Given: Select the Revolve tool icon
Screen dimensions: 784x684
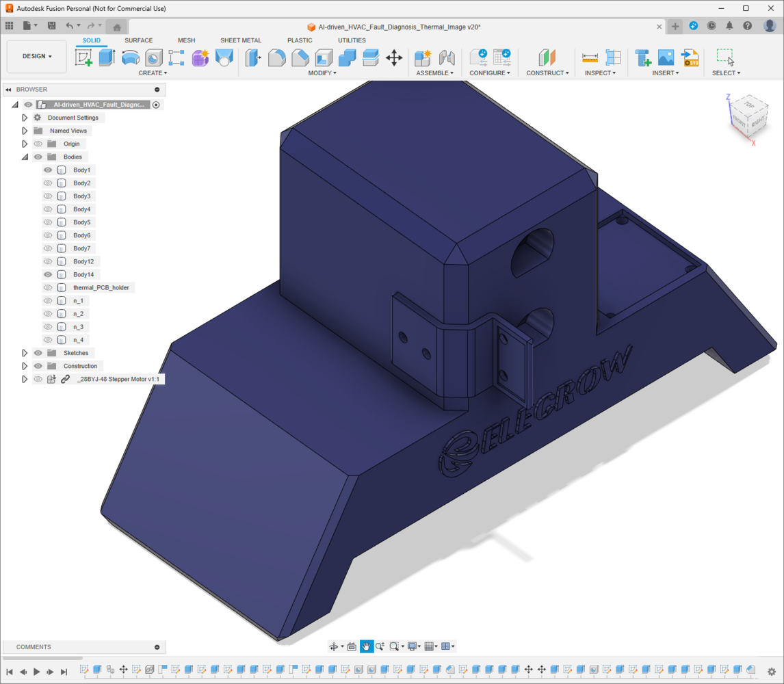Looking at the screenshot, I should tap(130, 57).
